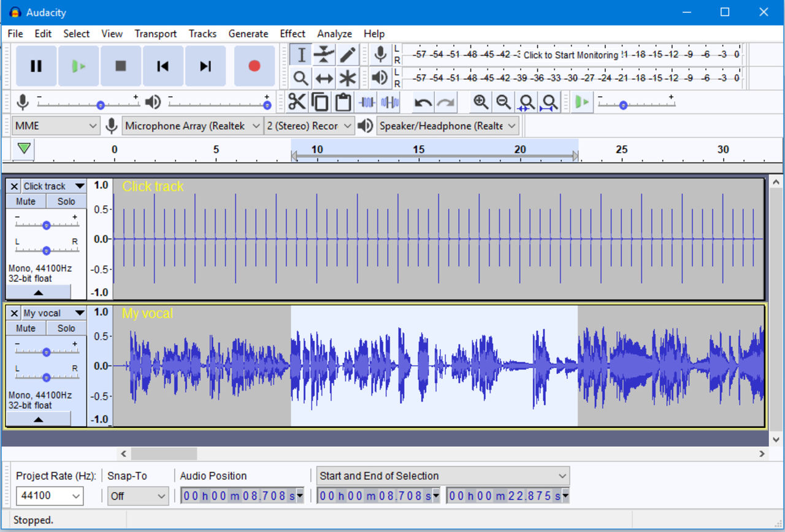Select the Selection tool

[300, 55]
